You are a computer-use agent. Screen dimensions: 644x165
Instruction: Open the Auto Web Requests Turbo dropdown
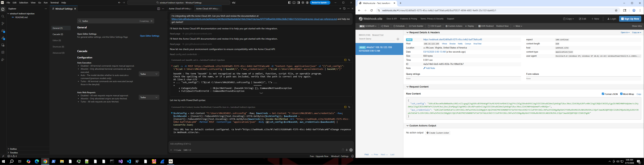[x=149, y=97]
